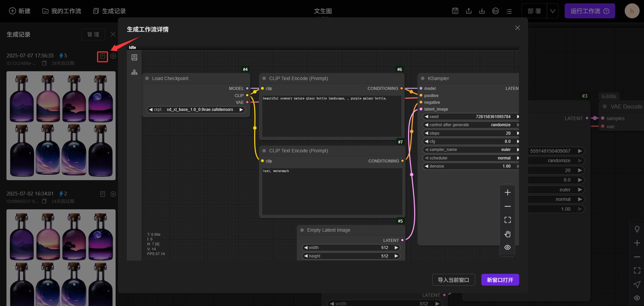Toggle the Load Checkpoint node collapse dot
Viewport: 644px width, 306px height.
(x=147, y=78)
